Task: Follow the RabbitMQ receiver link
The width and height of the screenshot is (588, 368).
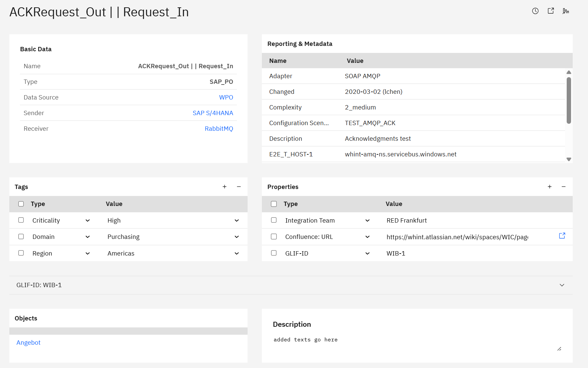Action: tap(219, 129)
